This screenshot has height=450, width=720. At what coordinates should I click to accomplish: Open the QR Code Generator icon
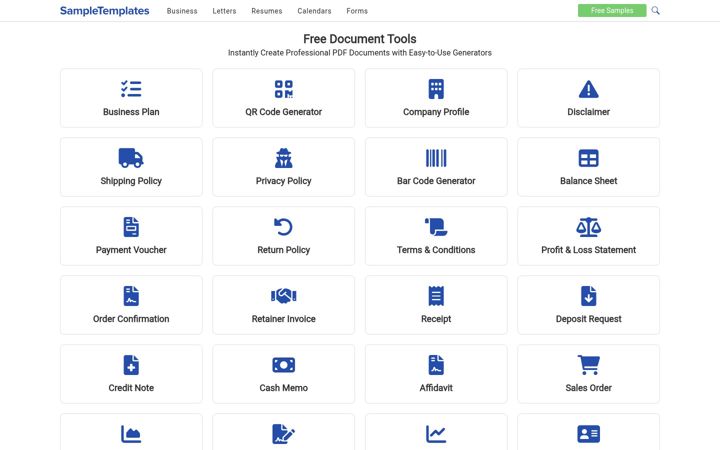(283, 89)
